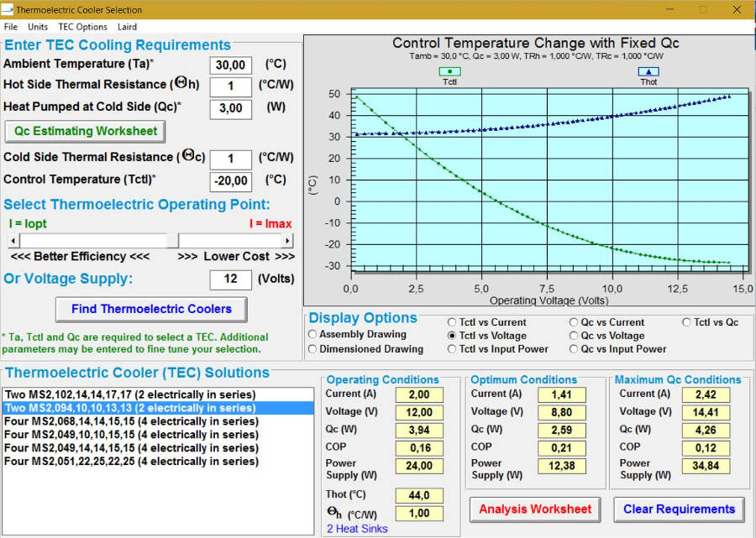Click the Control Temperature input field

pos(230,181)
